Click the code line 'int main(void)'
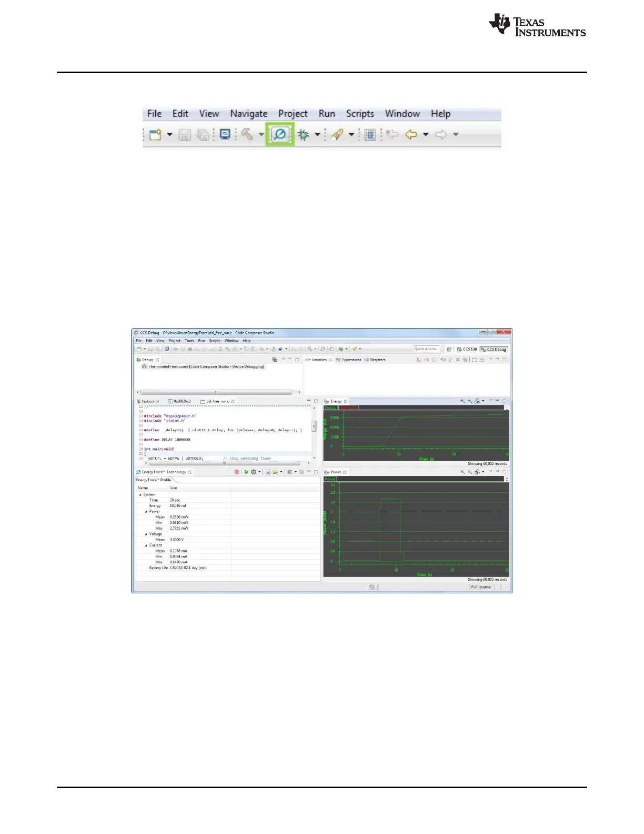Image resolution: width=644 pixels, height=834 pixels. [x=159, y=449]
